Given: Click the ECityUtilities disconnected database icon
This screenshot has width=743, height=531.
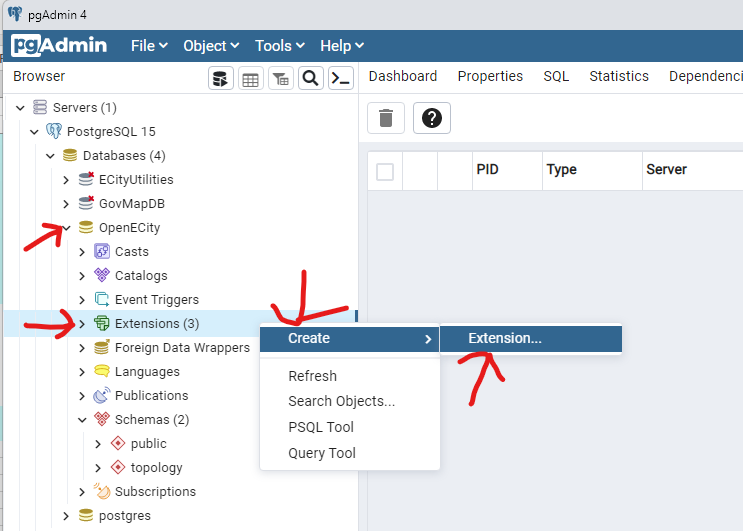Looking at the screenshot, I should click(86, 180).
